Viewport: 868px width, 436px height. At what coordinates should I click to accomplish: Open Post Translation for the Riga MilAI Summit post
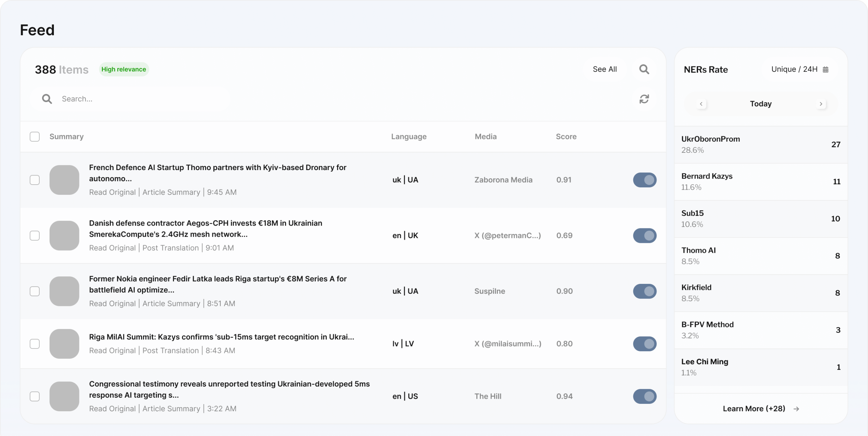pos(171,351)
